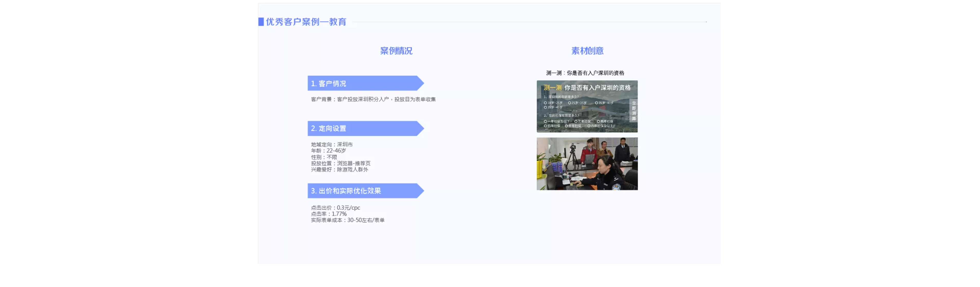Select the 18岁-25岁 radio option in ad
Screen dimensions: 980x287
[553, 103]
